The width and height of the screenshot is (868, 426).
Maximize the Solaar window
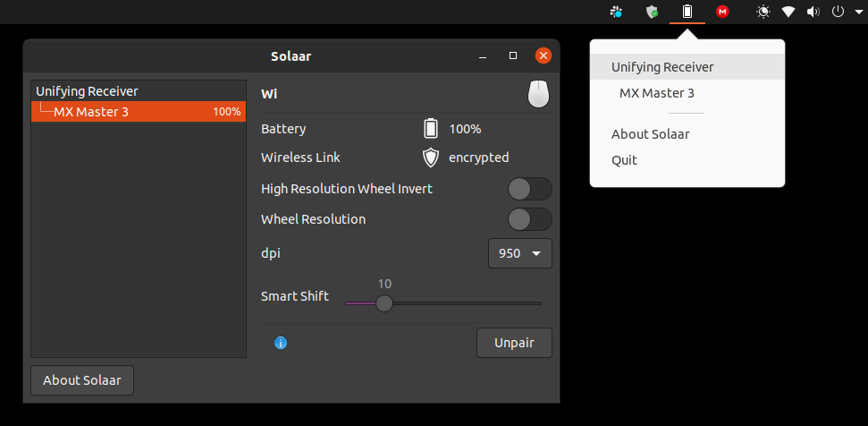tap(513, 56)
